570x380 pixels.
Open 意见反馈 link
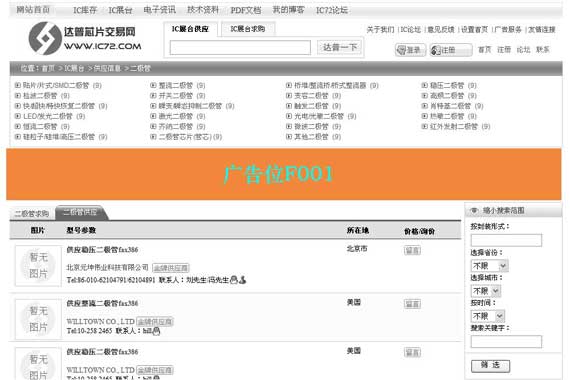[441, 29]
